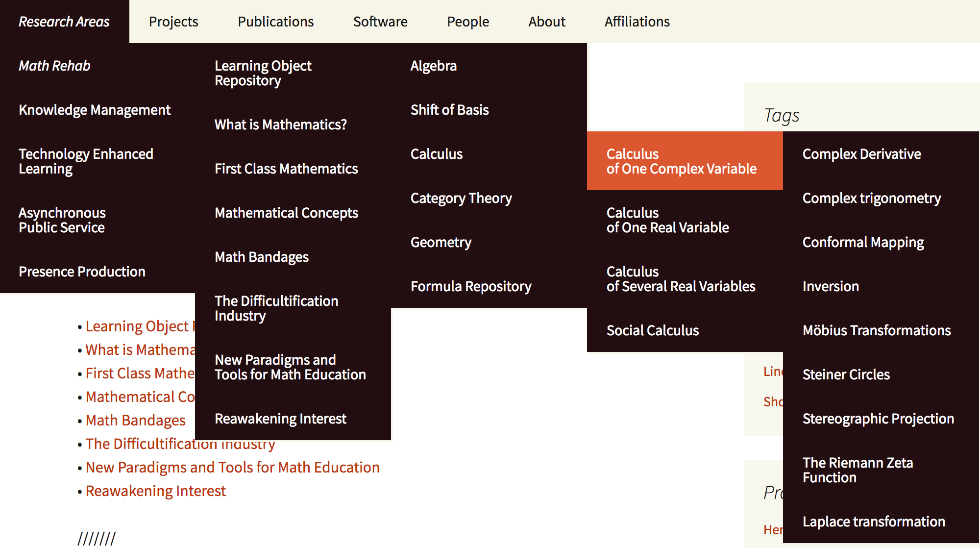
Task: Click the Math Bandages link in page list
Action: [x=136, y=421]
